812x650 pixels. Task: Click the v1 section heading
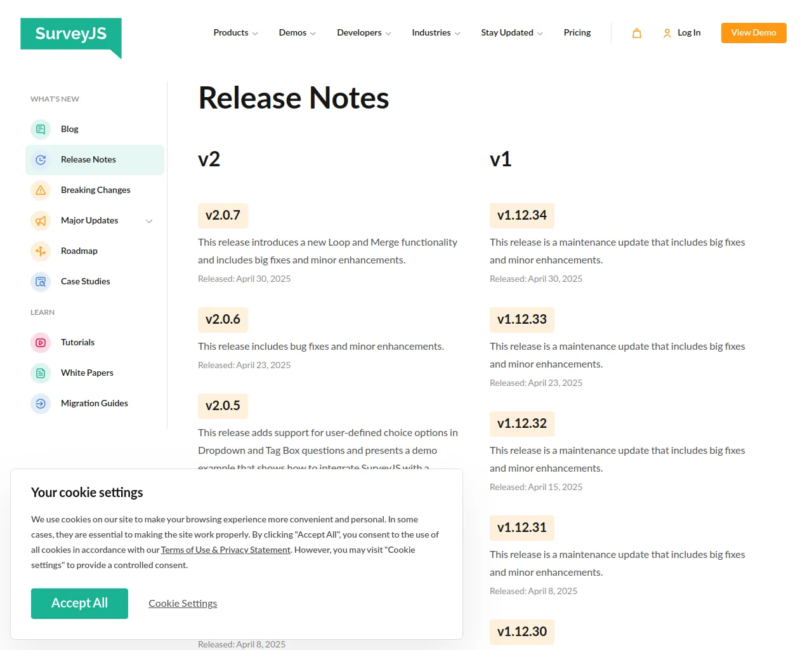(x=501, y=159)
